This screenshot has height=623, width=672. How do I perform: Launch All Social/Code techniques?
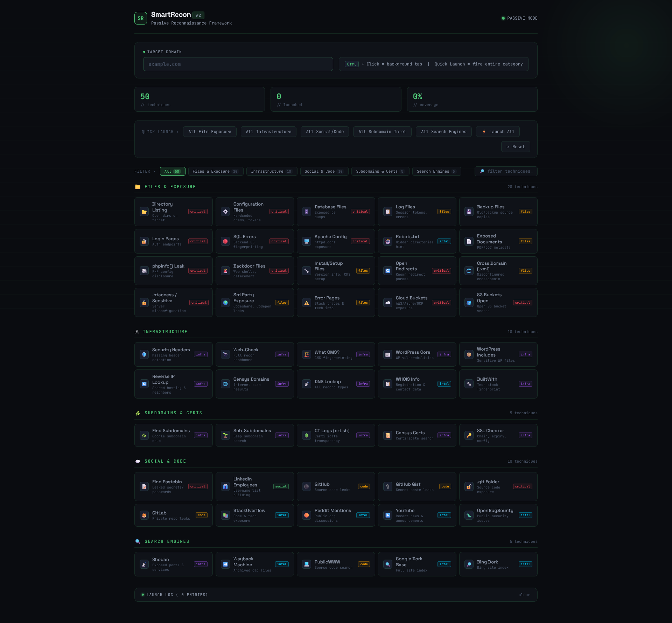pyautogui.click(x=325, y=132)
